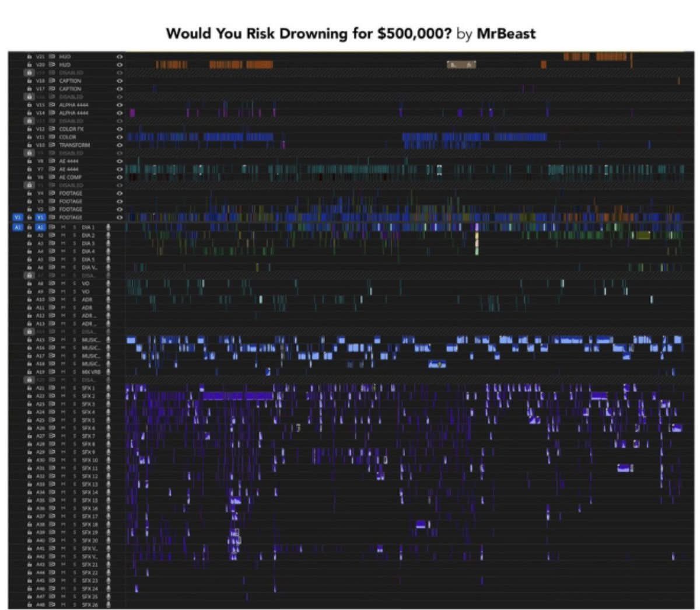
Task: Toggle lock on A10 ADR track
Action: click(29, 299)
